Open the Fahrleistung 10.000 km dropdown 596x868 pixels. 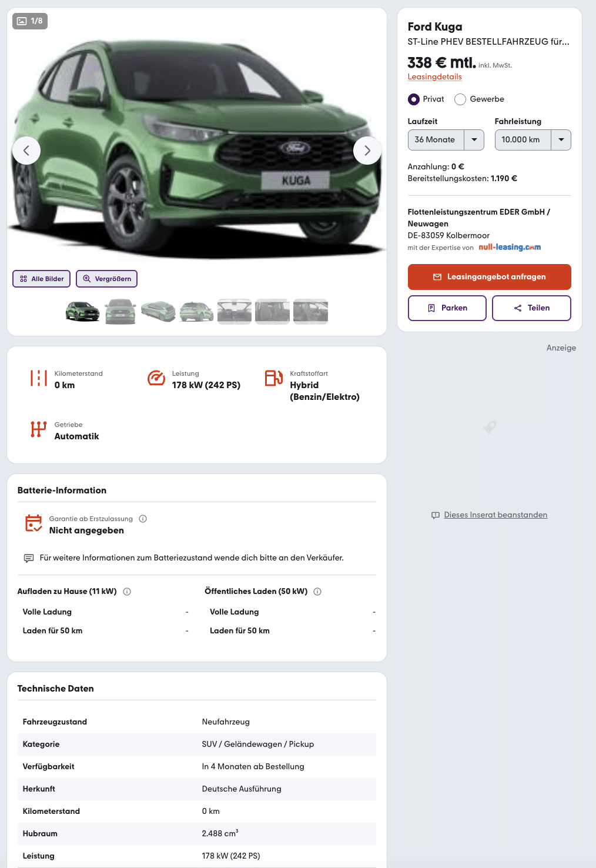(533, 140)
